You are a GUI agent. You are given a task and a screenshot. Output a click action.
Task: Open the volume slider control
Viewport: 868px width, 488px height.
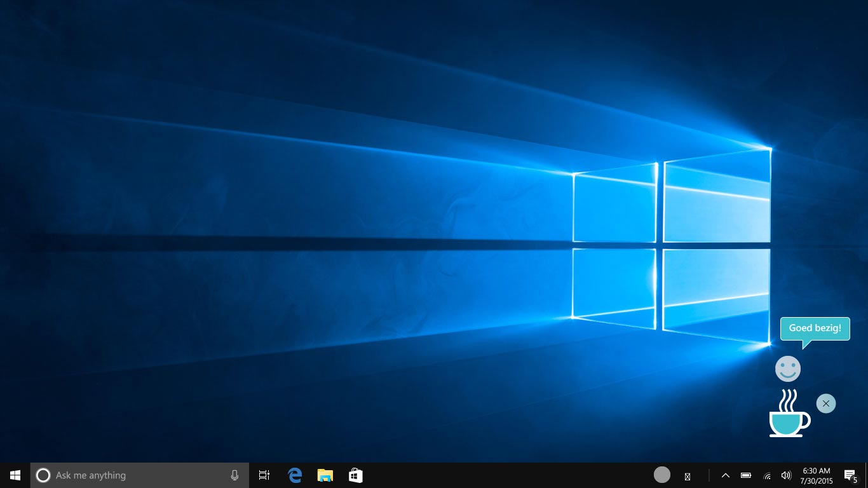[x=786, y=475]
